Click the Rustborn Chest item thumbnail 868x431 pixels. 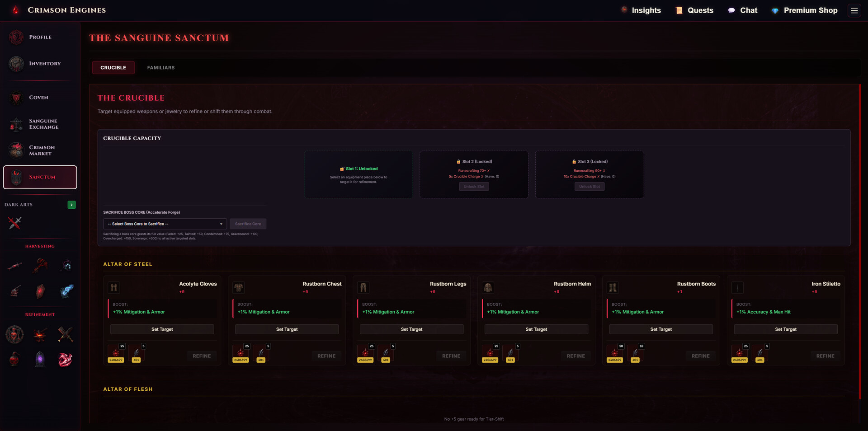point(239,287)
